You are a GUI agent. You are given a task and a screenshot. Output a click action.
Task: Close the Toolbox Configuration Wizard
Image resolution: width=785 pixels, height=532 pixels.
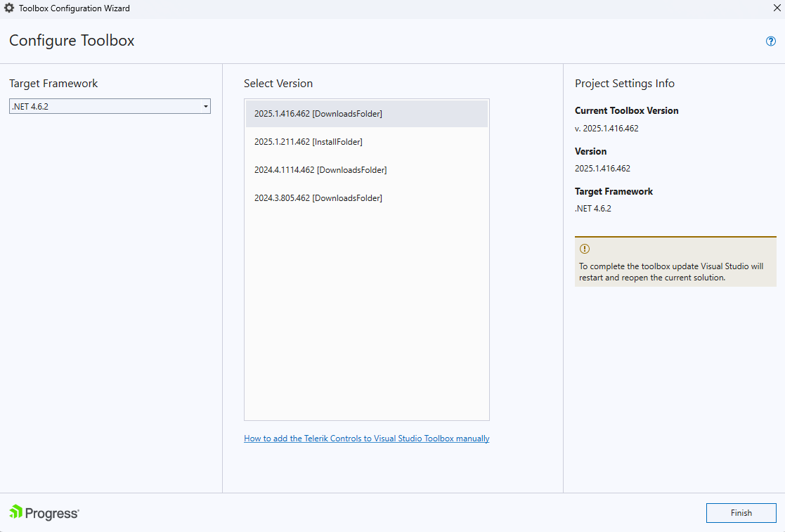pyautogui.click(x=777, y=8)
